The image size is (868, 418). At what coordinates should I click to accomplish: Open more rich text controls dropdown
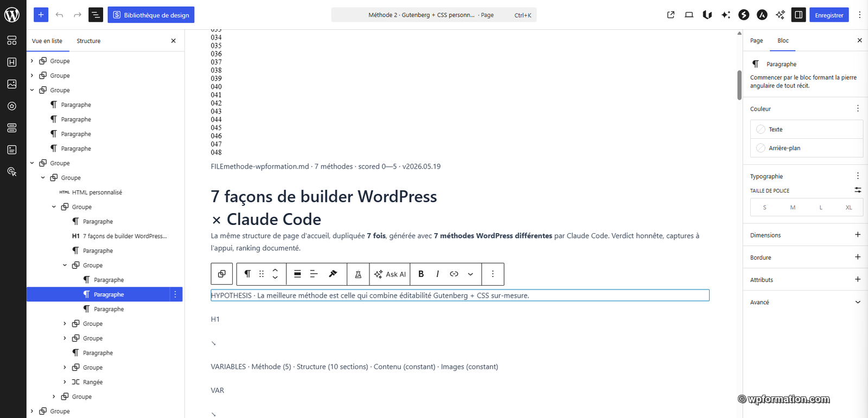pyautogui.click(x=470, y=274)
